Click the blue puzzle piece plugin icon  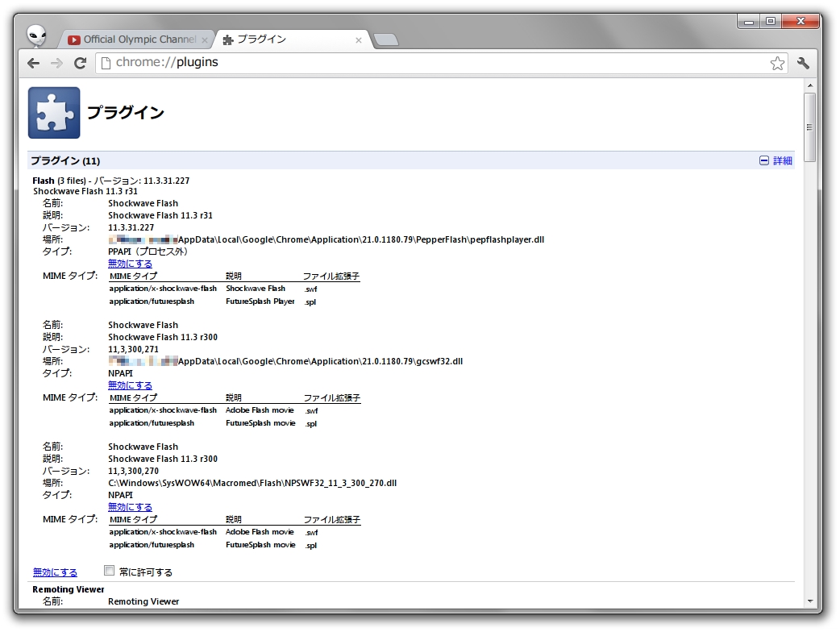click(53, 111)
